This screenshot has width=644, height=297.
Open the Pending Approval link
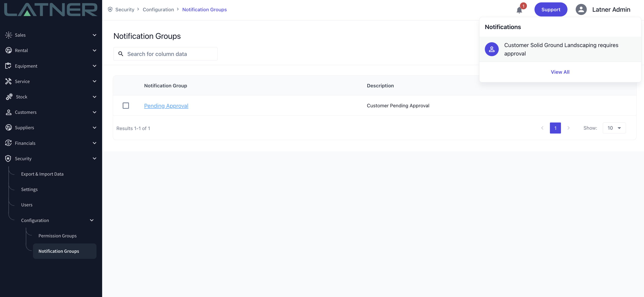[166, 106]
